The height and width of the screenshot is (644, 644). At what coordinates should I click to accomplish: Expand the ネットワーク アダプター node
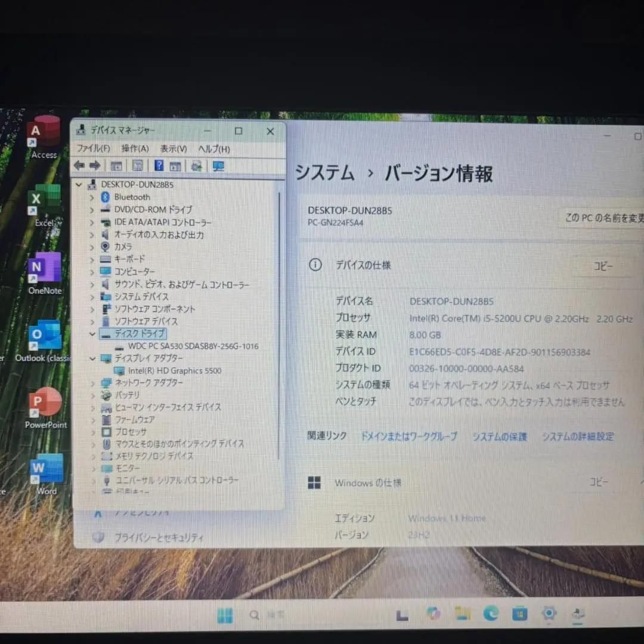pos(93,383)
